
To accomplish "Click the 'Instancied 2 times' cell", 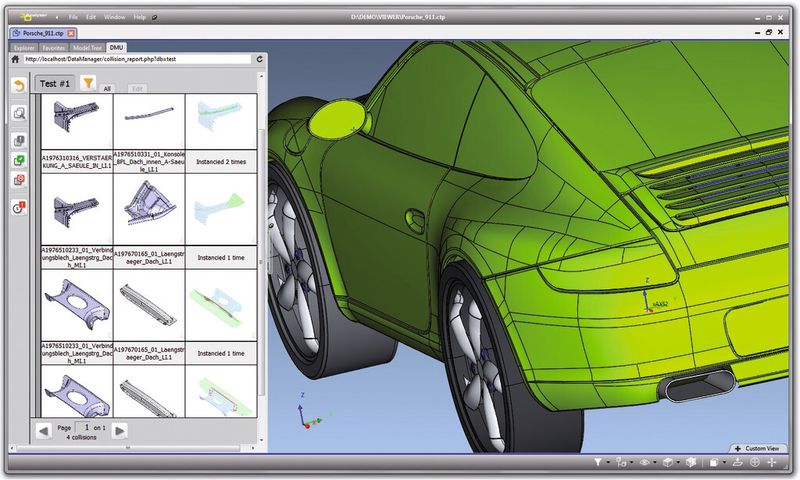I will point(221,162).
